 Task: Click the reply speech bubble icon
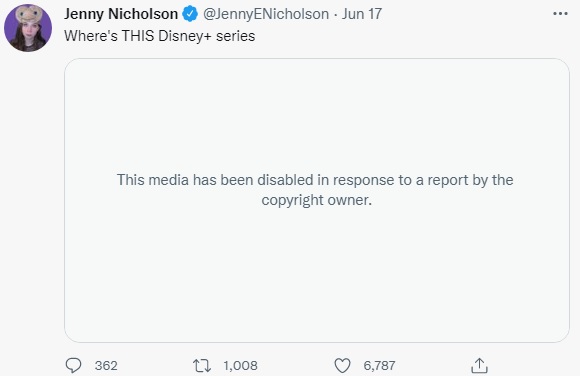tap(73, 366)
